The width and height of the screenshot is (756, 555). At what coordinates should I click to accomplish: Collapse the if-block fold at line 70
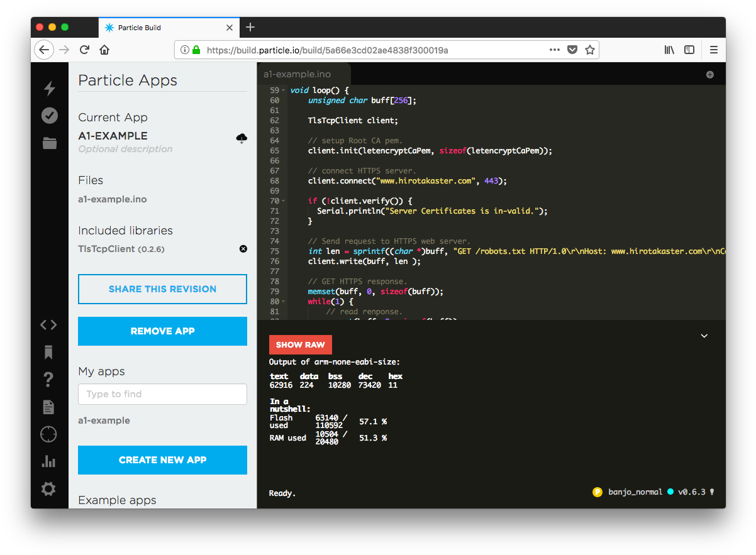(282, 201)
